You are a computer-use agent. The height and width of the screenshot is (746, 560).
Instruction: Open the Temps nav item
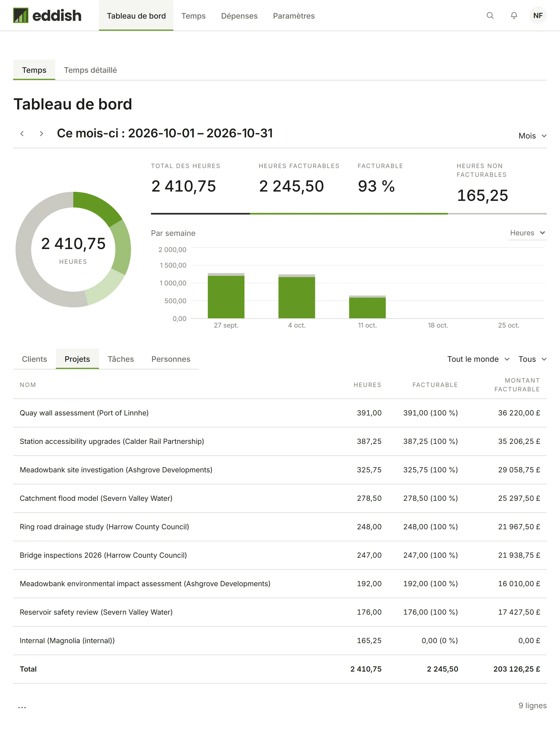click(193, 16)
